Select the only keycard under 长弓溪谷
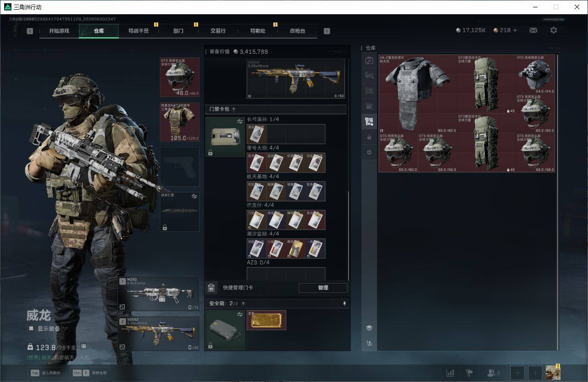Viewport: 588px width, 382px height. (x=257, y=134)
